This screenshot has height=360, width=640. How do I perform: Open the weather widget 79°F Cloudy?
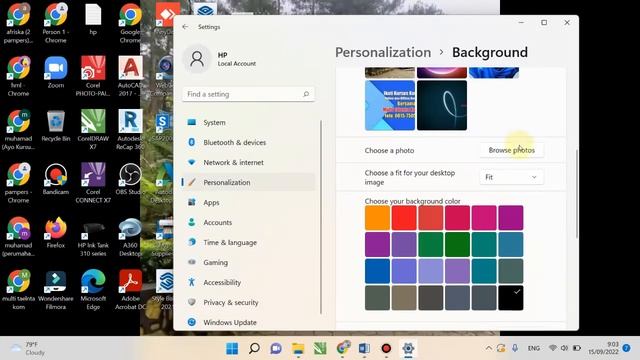pyautogui.click(x=28, y=349)
